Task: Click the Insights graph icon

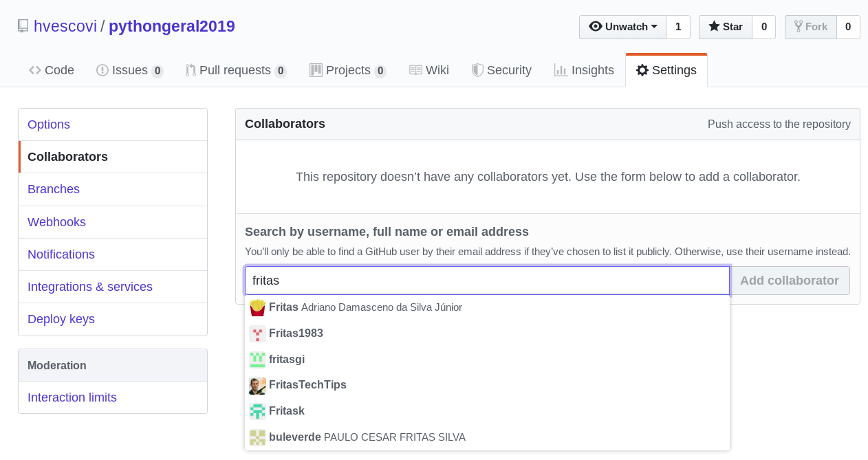Action: (x=561, y=70)
